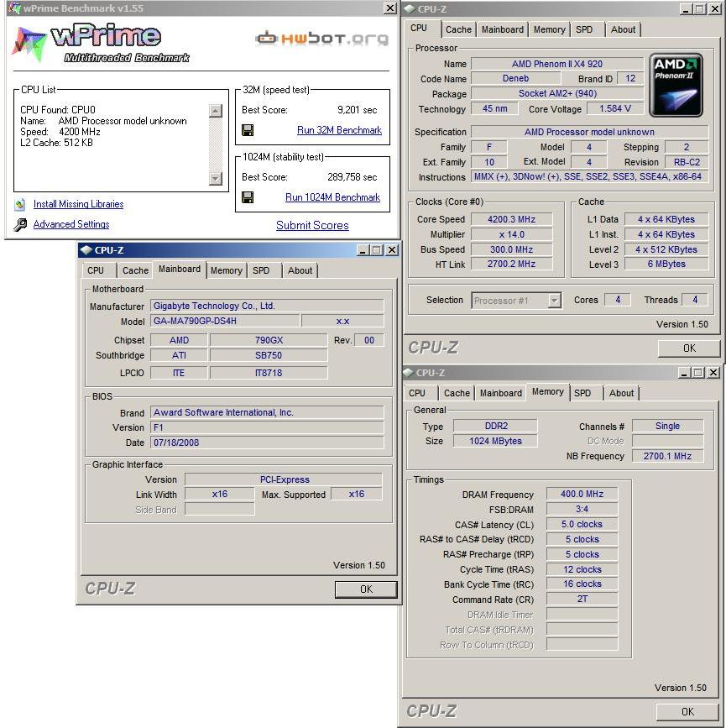Open Processor #1 selection dropdown

click(554, 301)
